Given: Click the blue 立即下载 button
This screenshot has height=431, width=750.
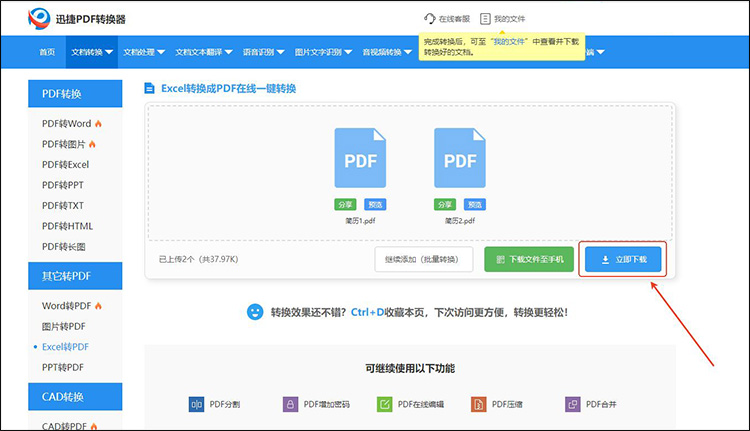Looking at the screenshot, I should tap(623, 259).
